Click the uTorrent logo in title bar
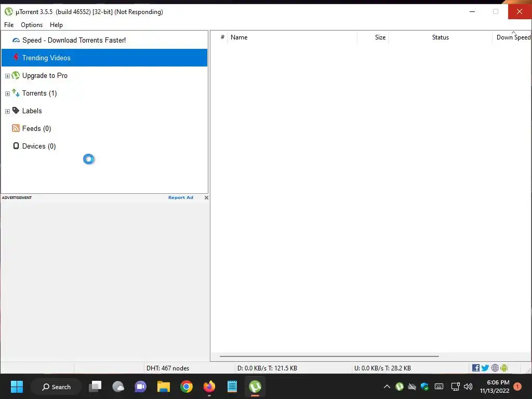Screen dimensions: 532x399 (x=8, y=11)
